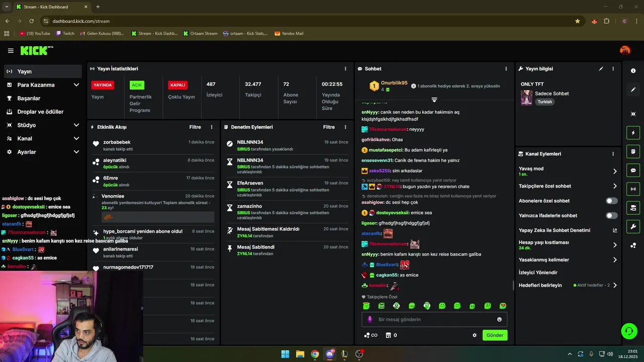The image size is (644, 362).
Task: Insert the heart-eyes Kick emote
Action: point(503,306)
